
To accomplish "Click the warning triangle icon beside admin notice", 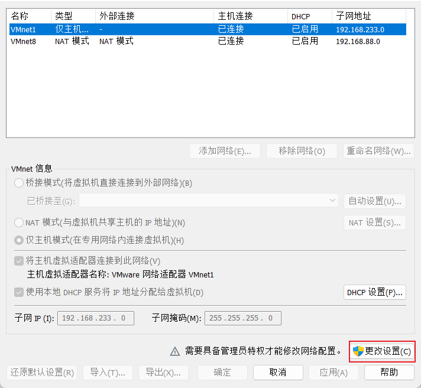I will click(x=175, y=351).
